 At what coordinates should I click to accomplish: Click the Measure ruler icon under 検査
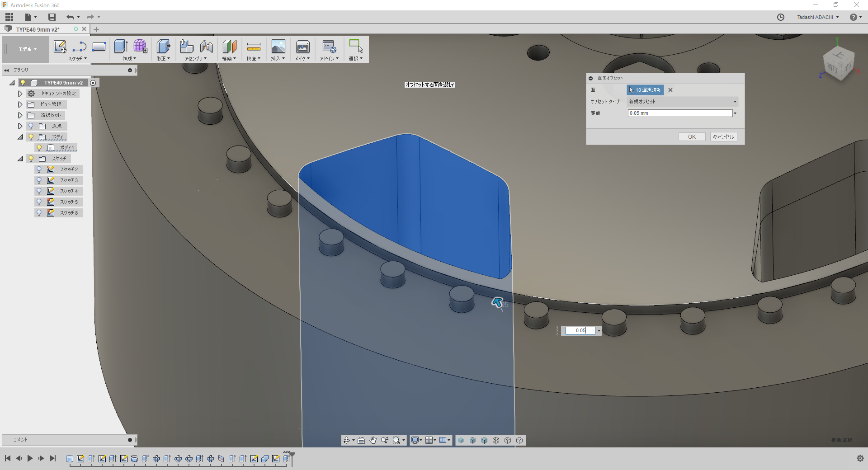coord(254,47)
